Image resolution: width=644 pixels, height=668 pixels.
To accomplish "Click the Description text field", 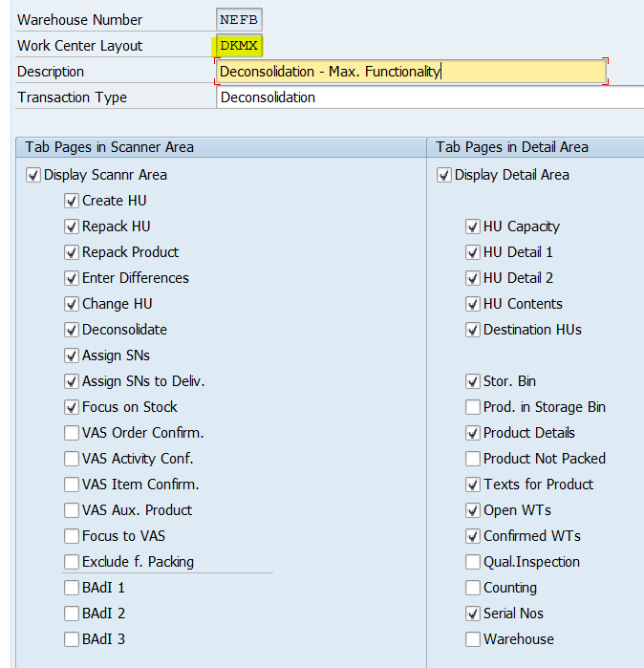I will coord(411,72).
